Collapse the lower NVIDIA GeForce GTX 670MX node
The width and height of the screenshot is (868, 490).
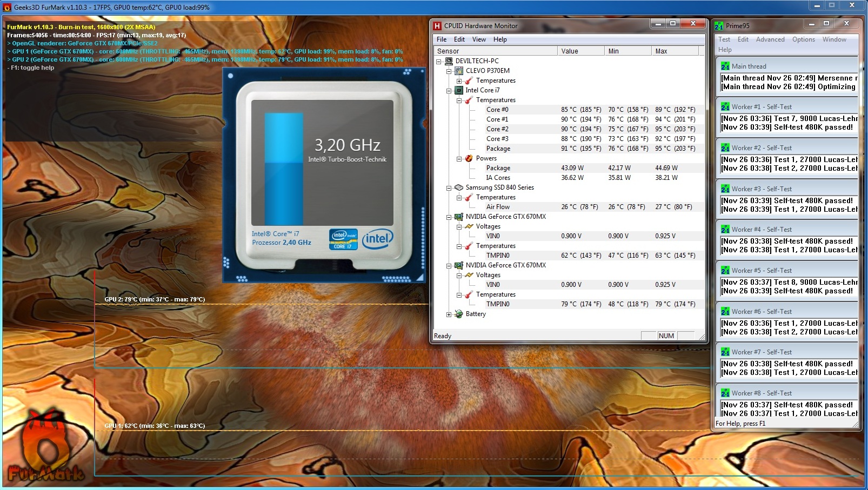click(x=449, y=266)
